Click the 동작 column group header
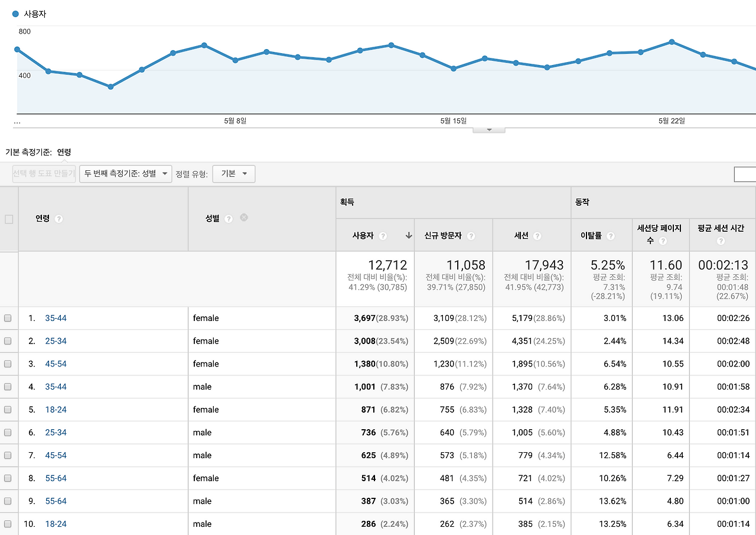 (x=583, y=202)
